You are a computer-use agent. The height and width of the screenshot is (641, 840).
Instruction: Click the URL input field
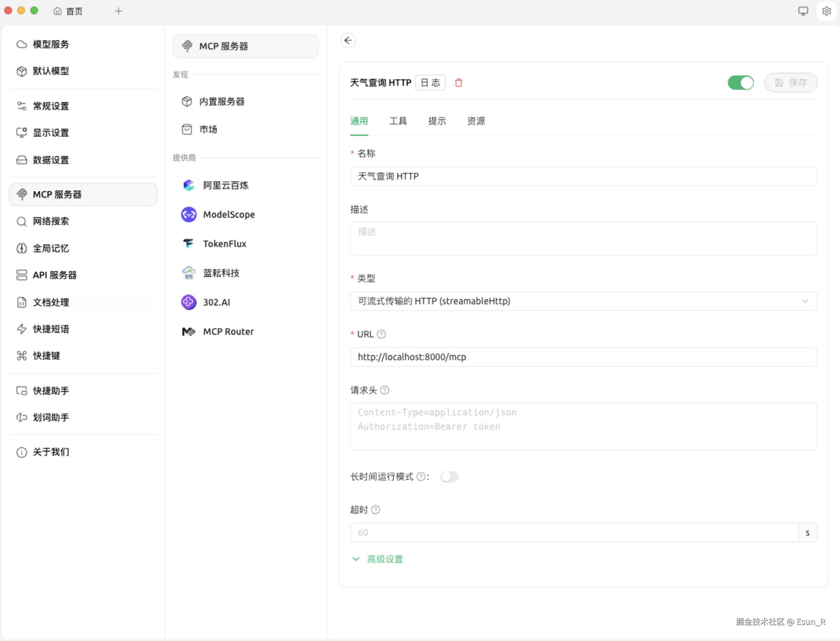(583, 357)
